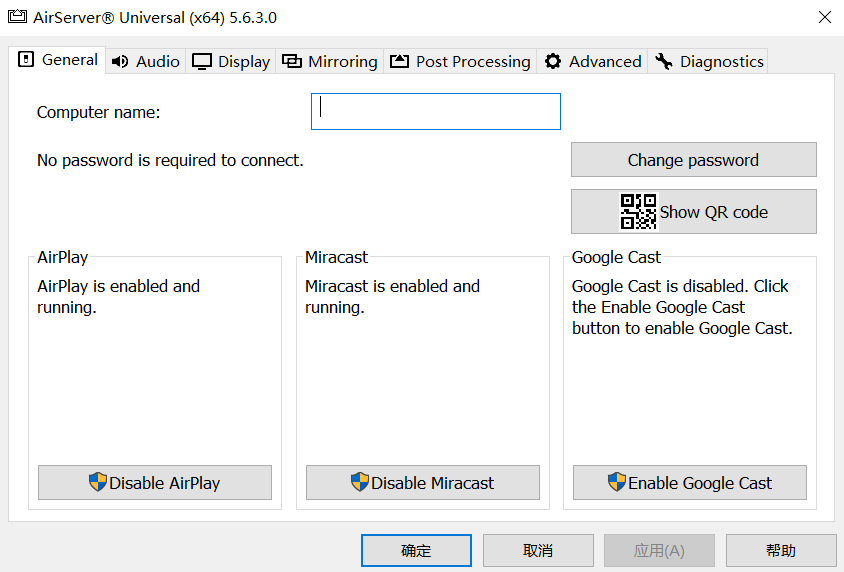Viewport: 844px width, 572px height.
Task: Click 'No password is required to connect.' text
Action: click(x=170, y=160)
